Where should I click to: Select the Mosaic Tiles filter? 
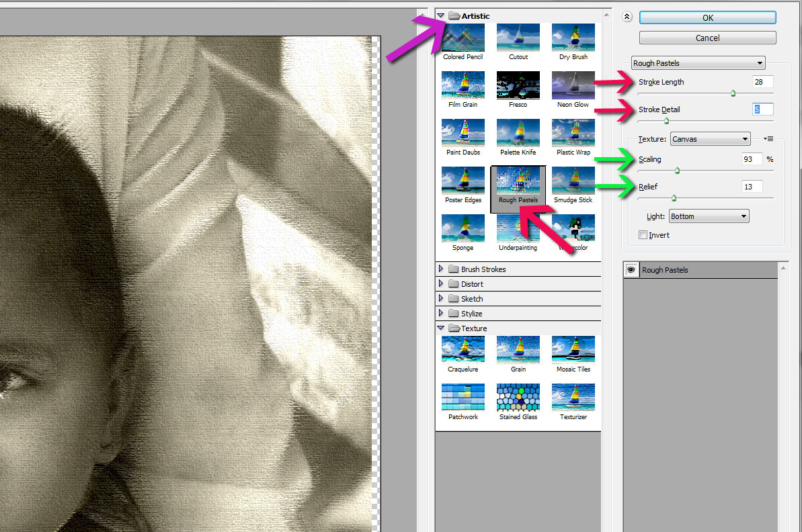click(573, 349)
